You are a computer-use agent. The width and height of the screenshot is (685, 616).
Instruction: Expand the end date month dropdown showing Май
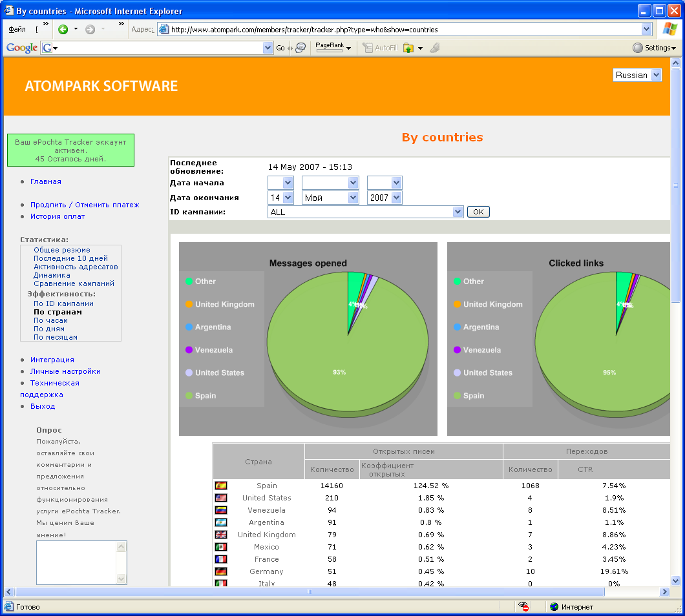[x=330, y=198]
